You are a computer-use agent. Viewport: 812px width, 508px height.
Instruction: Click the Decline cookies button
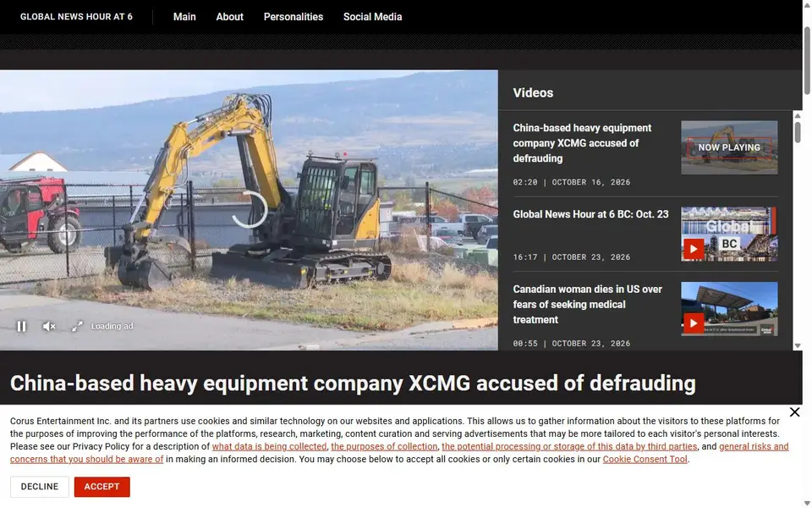pos(40,487)
